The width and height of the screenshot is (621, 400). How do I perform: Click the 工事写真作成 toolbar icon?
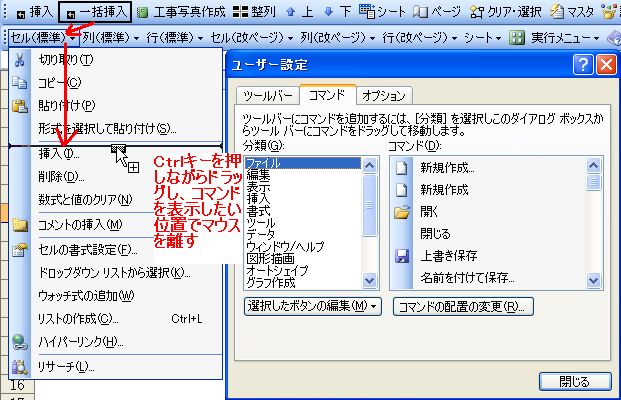point(143,13)
